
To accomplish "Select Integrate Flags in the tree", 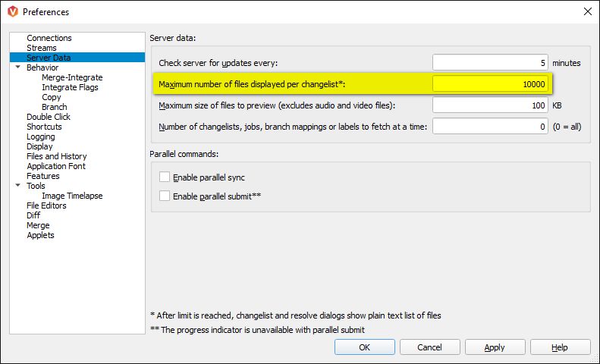I will (x=70, y=87).
